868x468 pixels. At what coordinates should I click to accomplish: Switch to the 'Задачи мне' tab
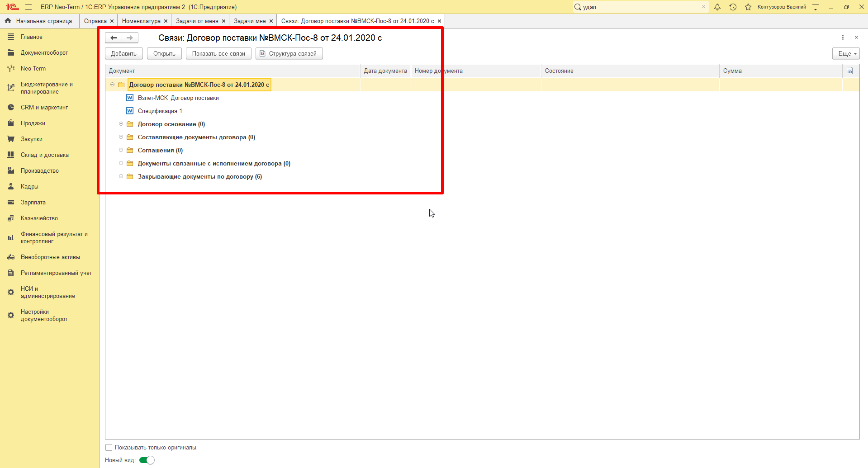[x=250, y=21]
